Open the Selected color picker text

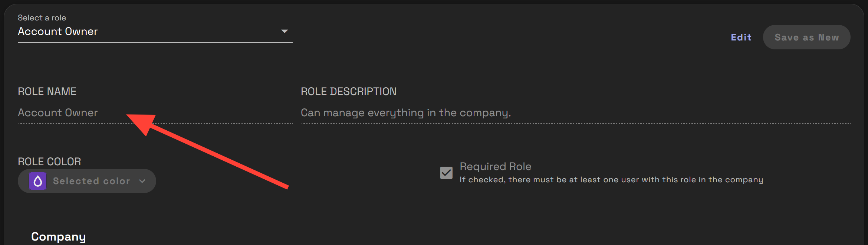pyautogui.click(x=91, y=181)
